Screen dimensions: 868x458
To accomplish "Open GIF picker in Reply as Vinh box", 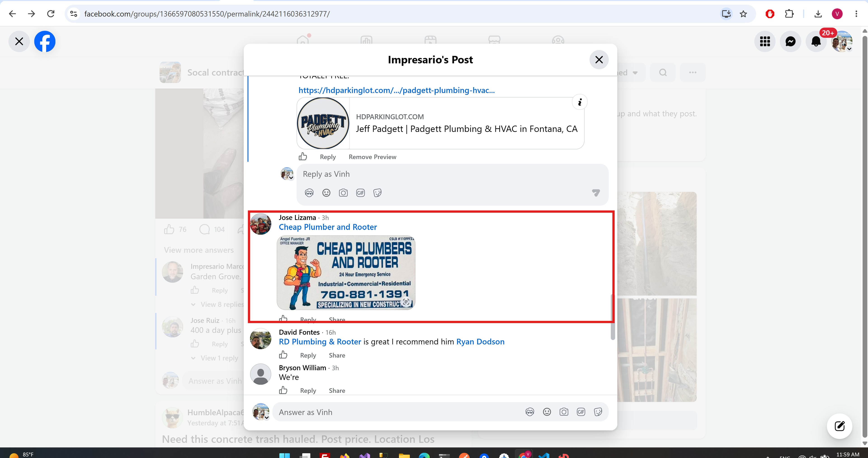I will coord(361,193).
